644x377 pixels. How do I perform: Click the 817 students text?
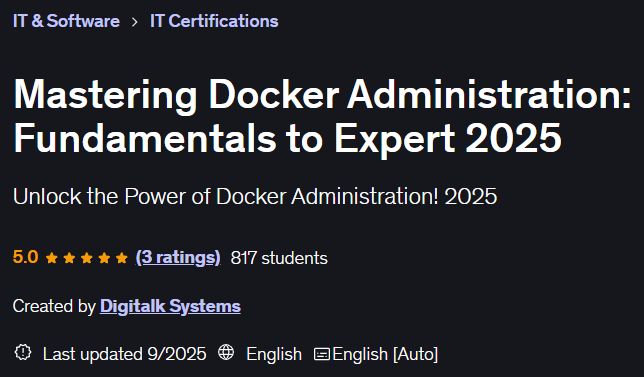tap(279, 258)
